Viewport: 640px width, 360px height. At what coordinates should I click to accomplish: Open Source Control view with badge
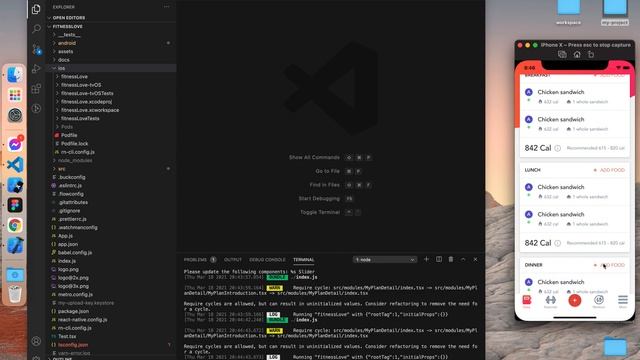point(36,49)
